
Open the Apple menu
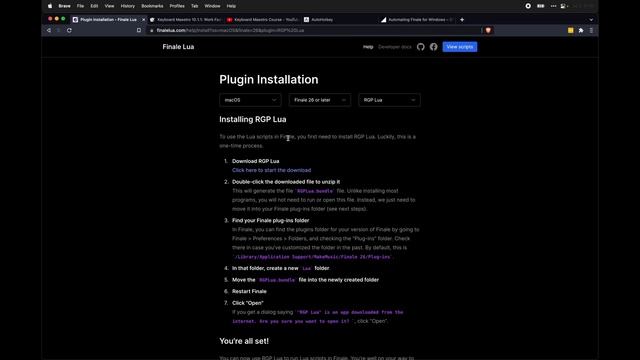tap(50, 6)
